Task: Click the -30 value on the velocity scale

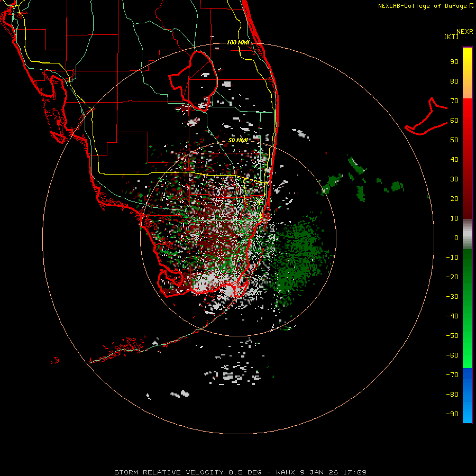Action: pos(452,297)
